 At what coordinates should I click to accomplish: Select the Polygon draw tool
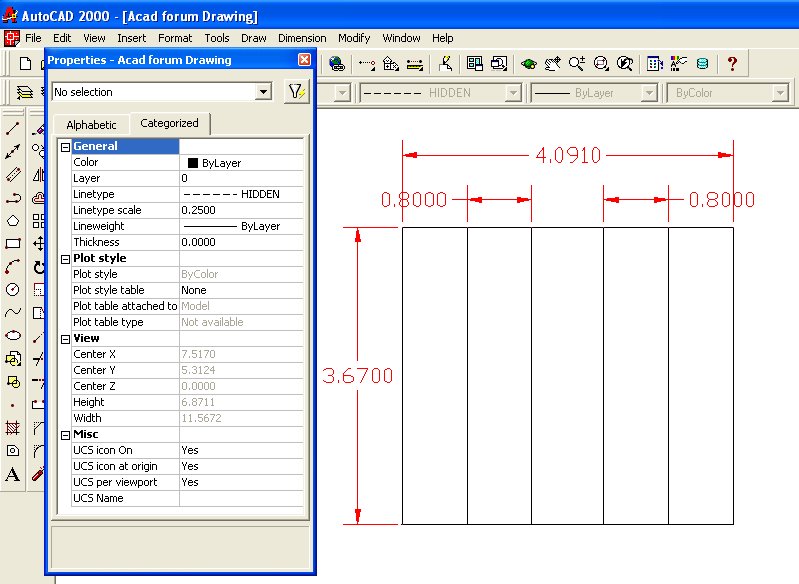pyautogui.click(x=13, y=221)
